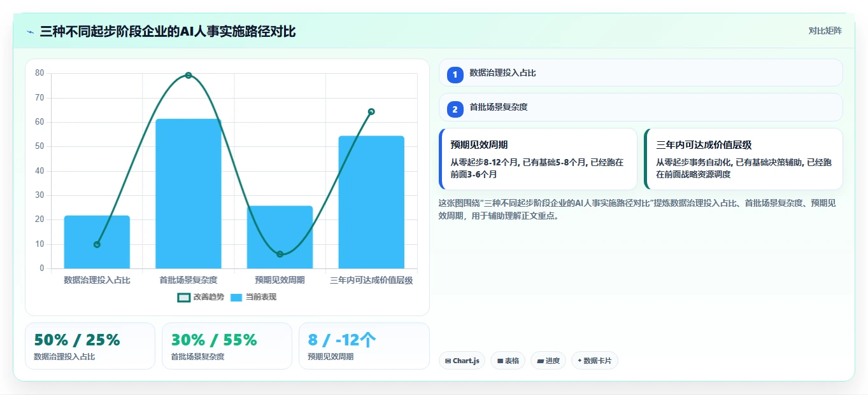
Task: Click the x-axis label 预期见效周期
Action: (280, 280)
